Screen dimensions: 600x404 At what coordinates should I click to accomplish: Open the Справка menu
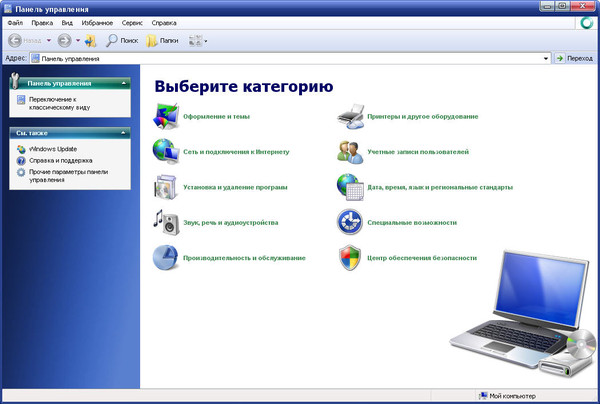point(164,23)
